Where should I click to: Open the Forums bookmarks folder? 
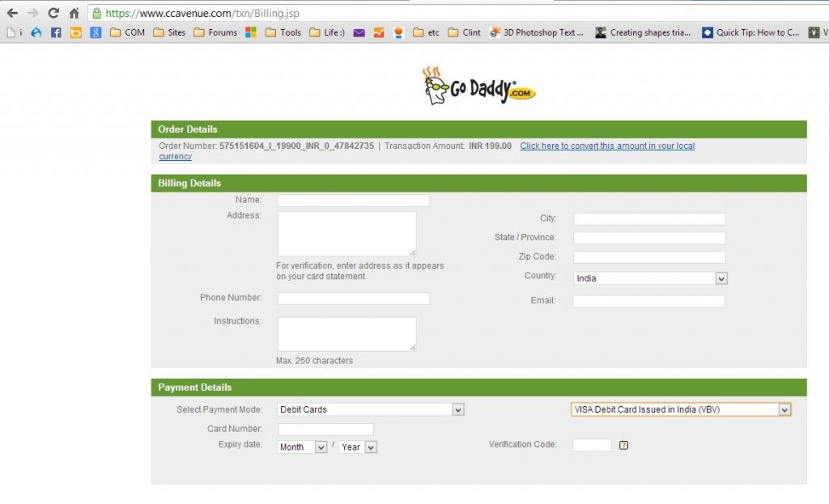point(215,32)
